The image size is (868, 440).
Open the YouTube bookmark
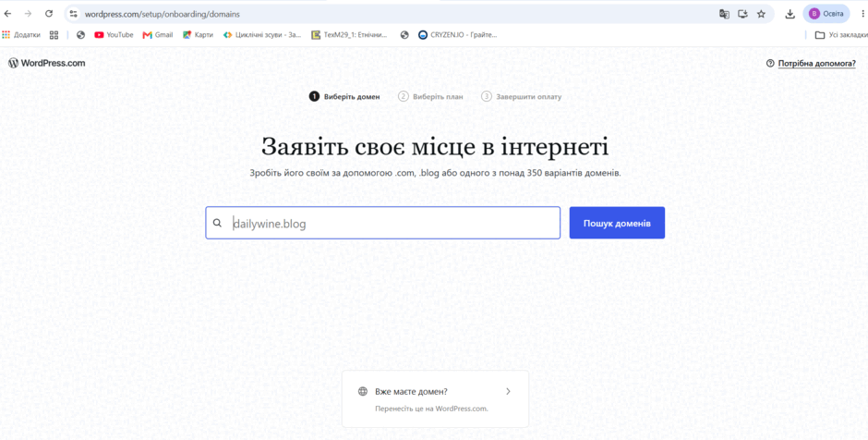[114, 35]
